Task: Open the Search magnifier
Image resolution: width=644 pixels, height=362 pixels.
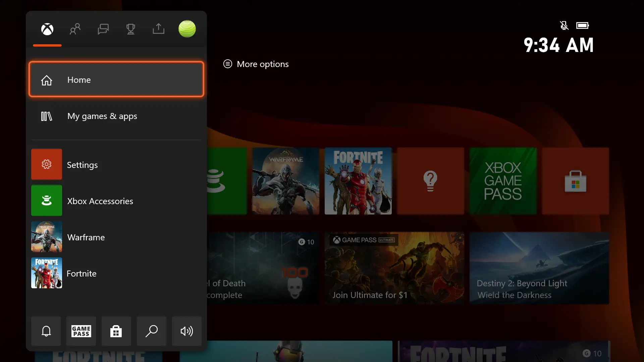Action: (x=151, y=331)
